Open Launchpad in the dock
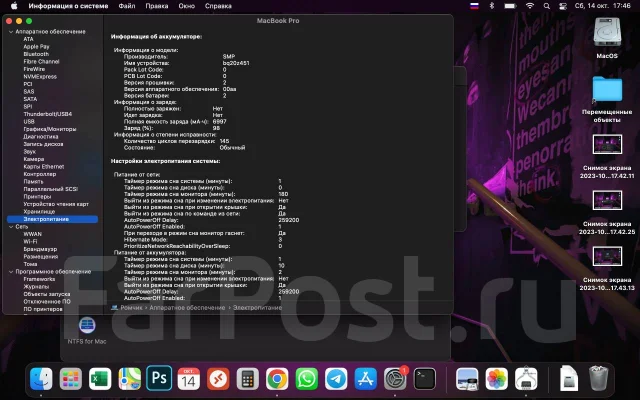This screenshot has height=400, width=640. [x=71, y=378]
